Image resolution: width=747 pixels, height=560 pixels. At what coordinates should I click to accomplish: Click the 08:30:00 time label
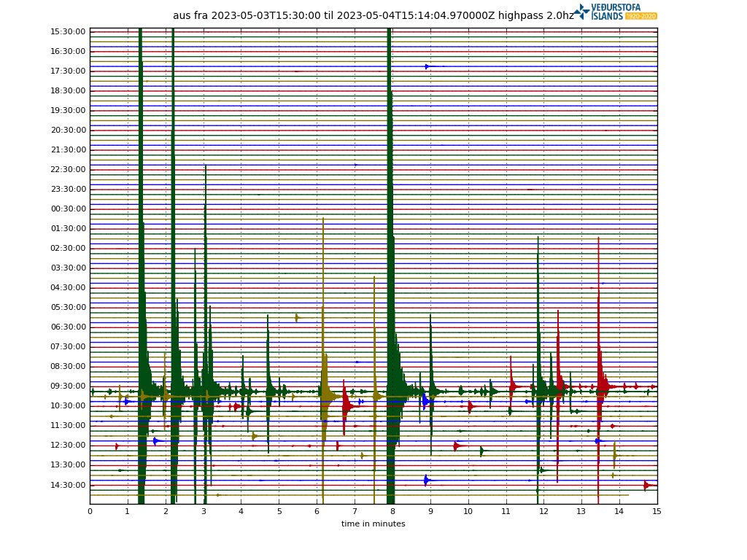click(68, 366)
